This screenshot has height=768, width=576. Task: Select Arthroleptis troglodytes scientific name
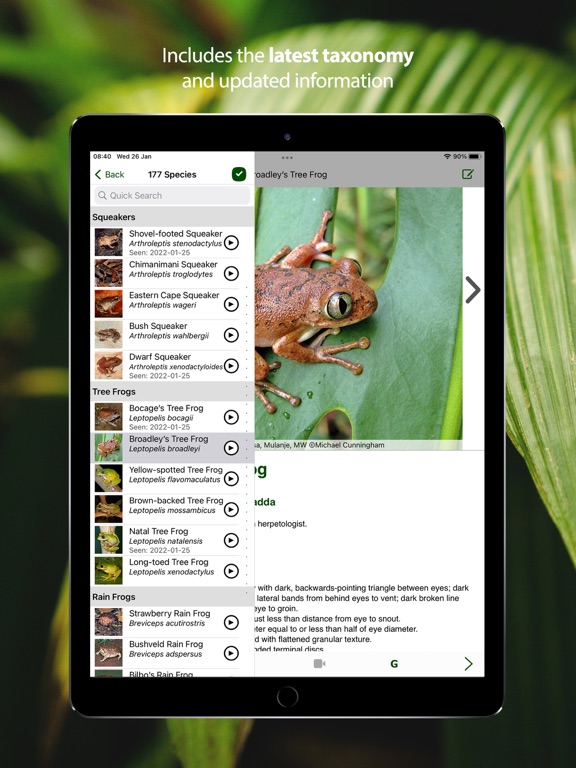[x=171, y=274]
